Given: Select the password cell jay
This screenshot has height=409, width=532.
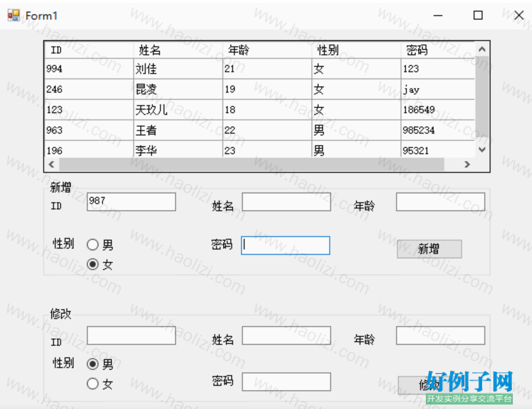Looking at the screenshot, I should click(438, 89).
